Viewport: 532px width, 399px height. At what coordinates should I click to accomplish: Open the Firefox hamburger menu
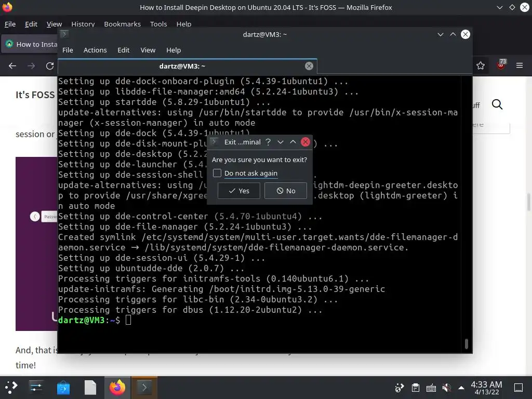point(520,65)
